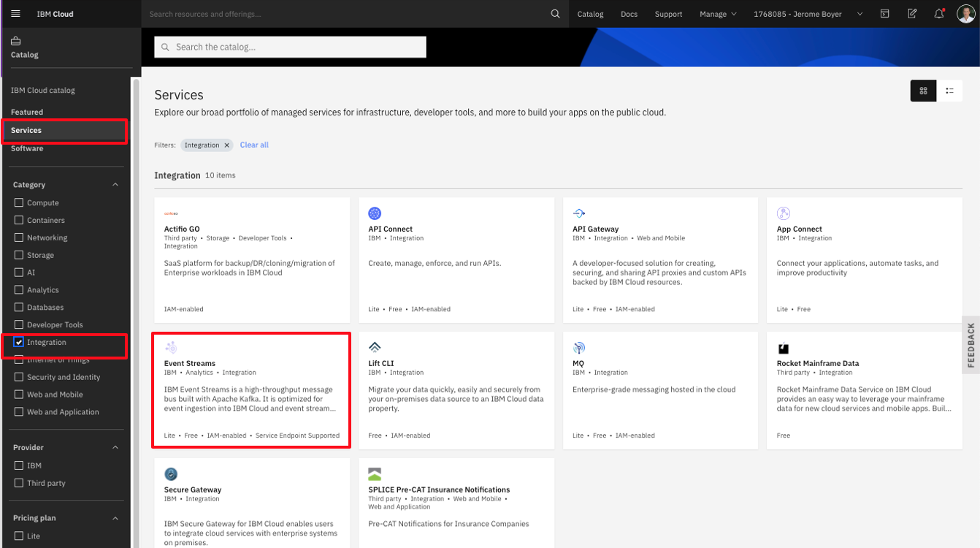The width and height of the screenshot is (980, 548).
Task: Click the Event Streams service icon
Action: [x=171, y=348]
